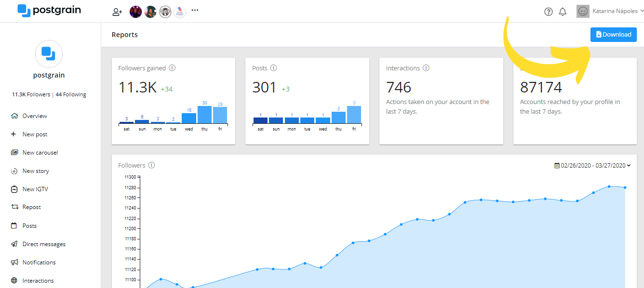Click the Followers chart info icon
Image resolution: width=644 pixels, height=288 pixels.
[151, 165]
